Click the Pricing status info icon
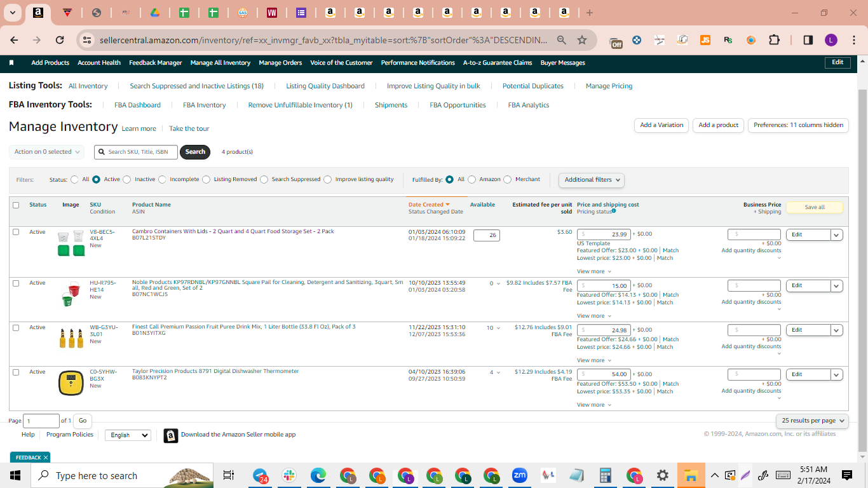Image resolution: width=868 pixels, height=488 pixels. [x=614, y=211]
